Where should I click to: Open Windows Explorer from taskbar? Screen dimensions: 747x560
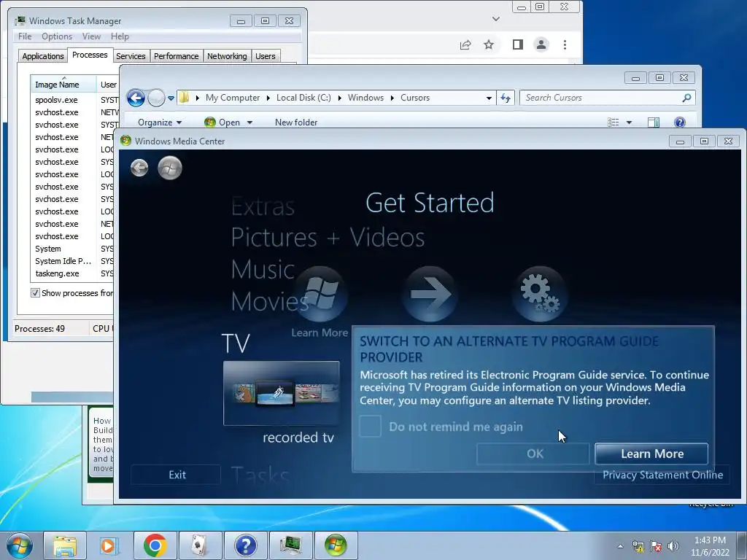[65, 545]
